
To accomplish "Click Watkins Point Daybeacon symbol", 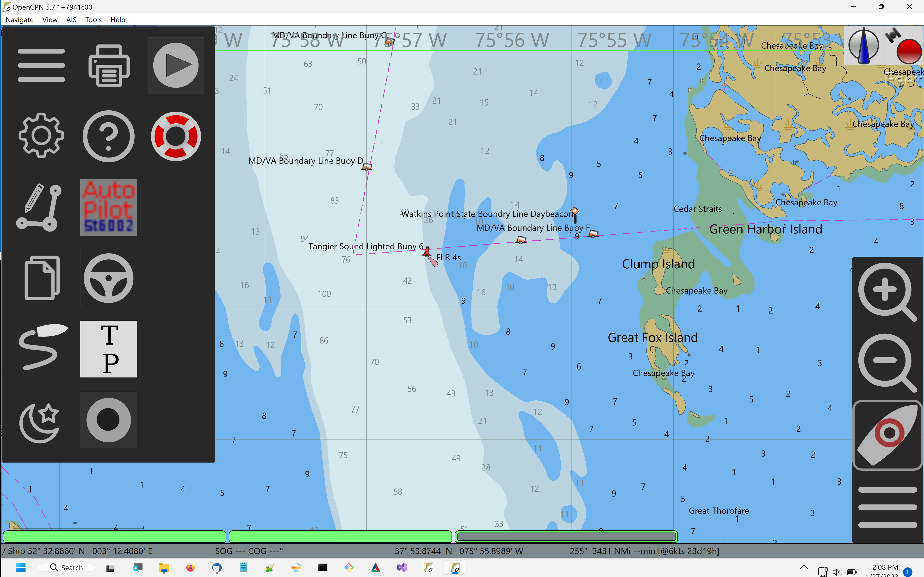I will click(575, 214).
